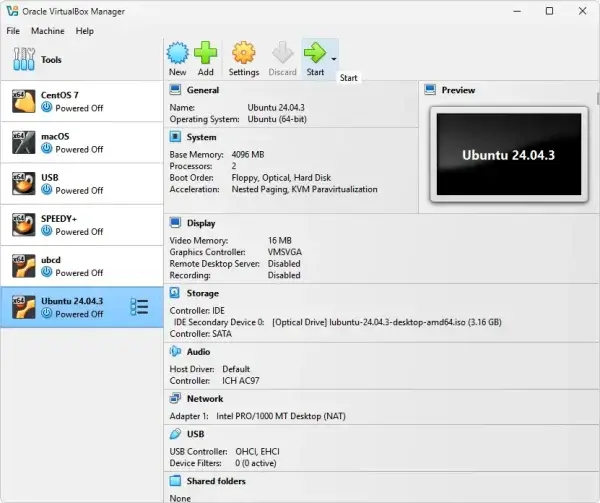Maximize the VirtualBox Manager window

pos(549,11)
